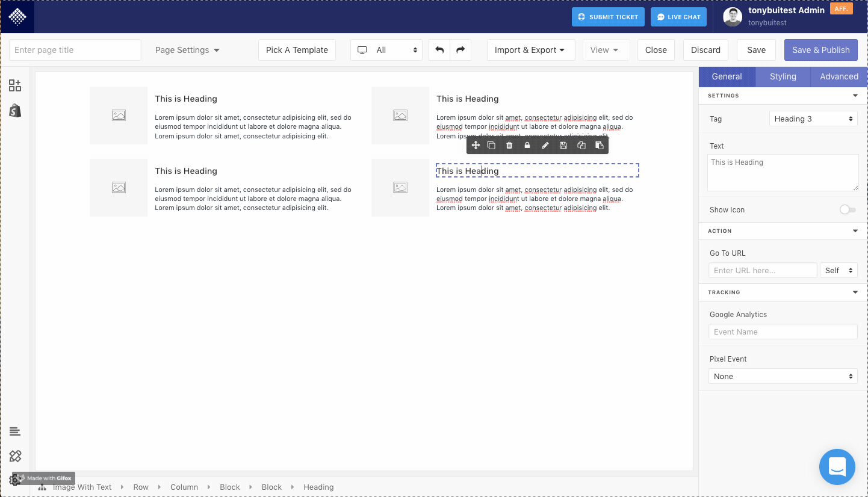Open the outline lines icon in sidebar
Image resolution: width=868 pixels, height=497 pixels.
(15, 431)
